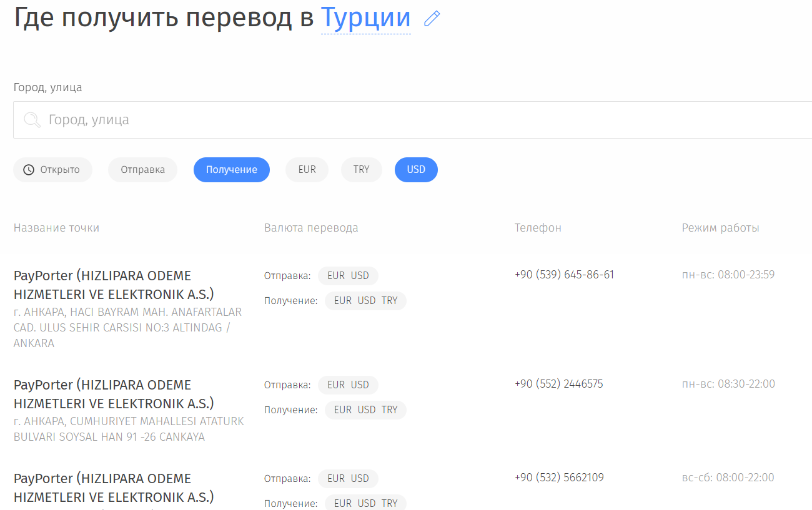Select phone number +90 (552) 2446575

(x=559, y=384)
